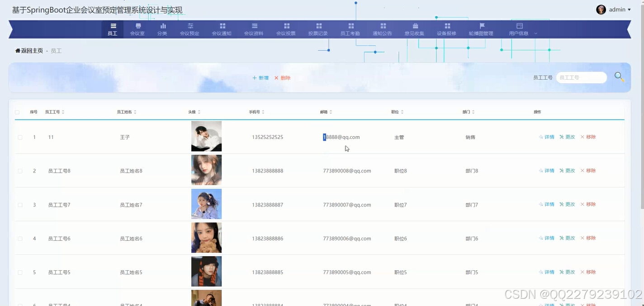This screenshot has width=644, height=306.
Task: Open the 投票记录 tab
Action: (x=318, y=29)
